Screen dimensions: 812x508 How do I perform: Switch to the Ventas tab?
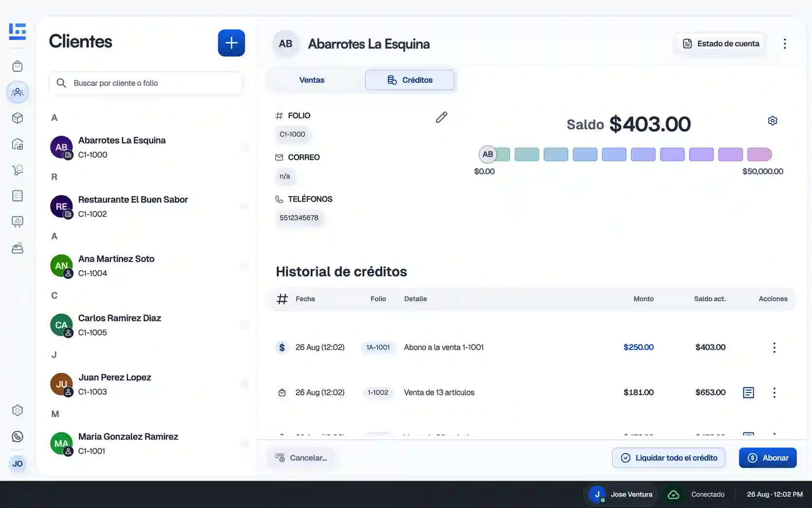coord(312,80)
